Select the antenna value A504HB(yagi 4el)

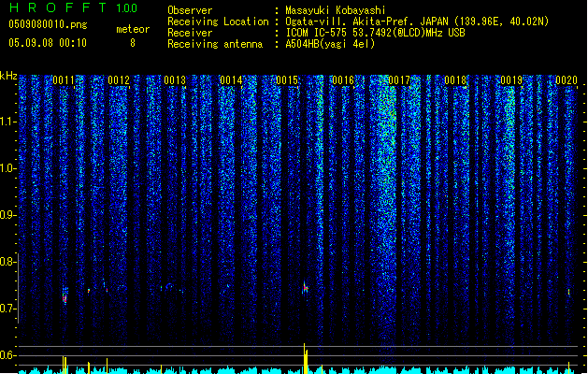click(x=330, y=44)
